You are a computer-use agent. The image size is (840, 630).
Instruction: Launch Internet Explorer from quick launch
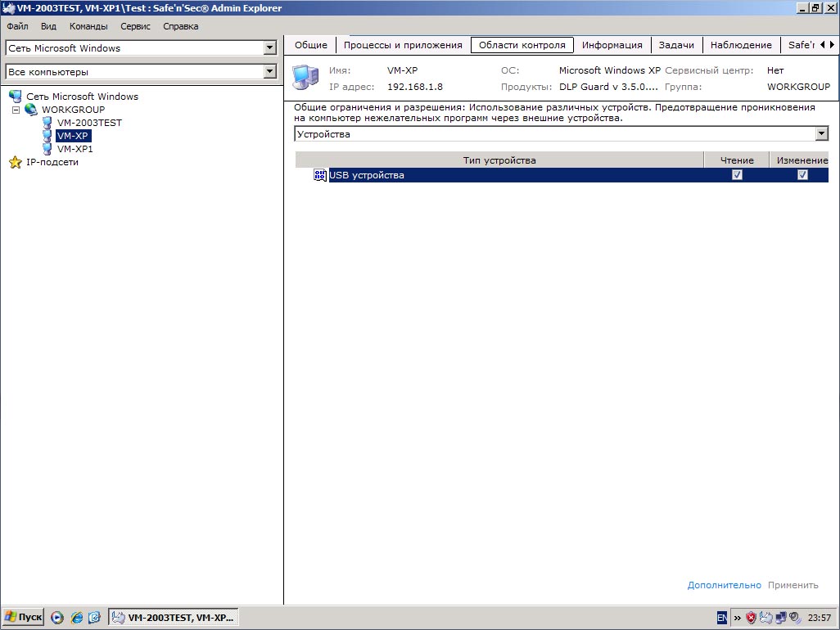(77, 618)
